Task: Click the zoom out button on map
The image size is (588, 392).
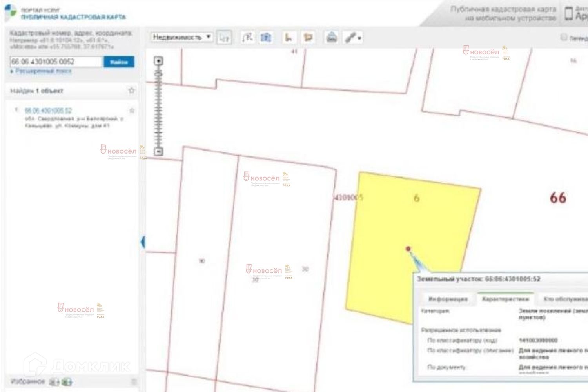Action: coord(158,151)
